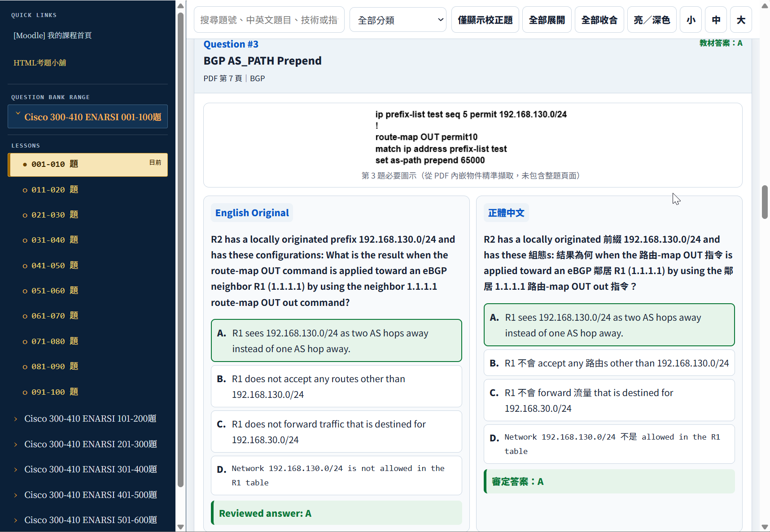The image size is (770, 532).
Task: Click 審定答案：A box
Action: (x=609, y=481)
